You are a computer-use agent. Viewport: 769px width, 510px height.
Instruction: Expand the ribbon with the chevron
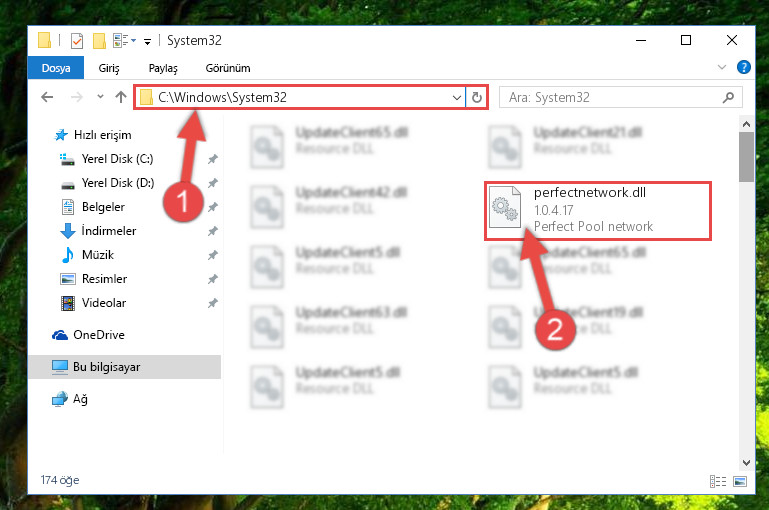coord(722,67)
